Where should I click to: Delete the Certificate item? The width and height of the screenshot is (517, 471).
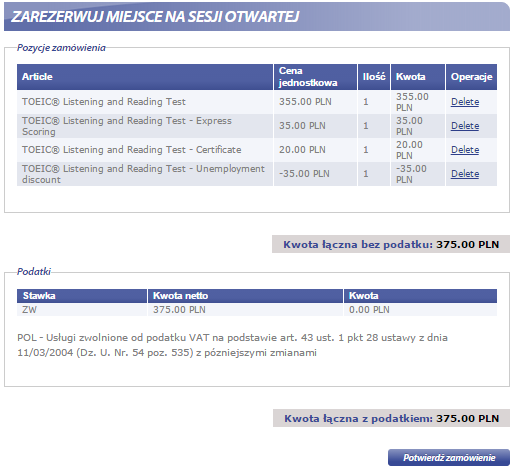coord(465,150)
